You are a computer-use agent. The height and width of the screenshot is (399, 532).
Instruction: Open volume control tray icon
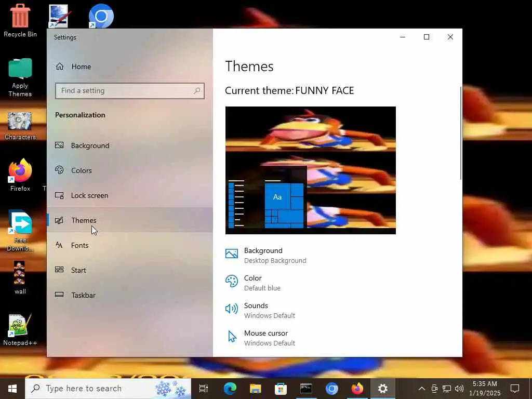[x=459, y=389]
